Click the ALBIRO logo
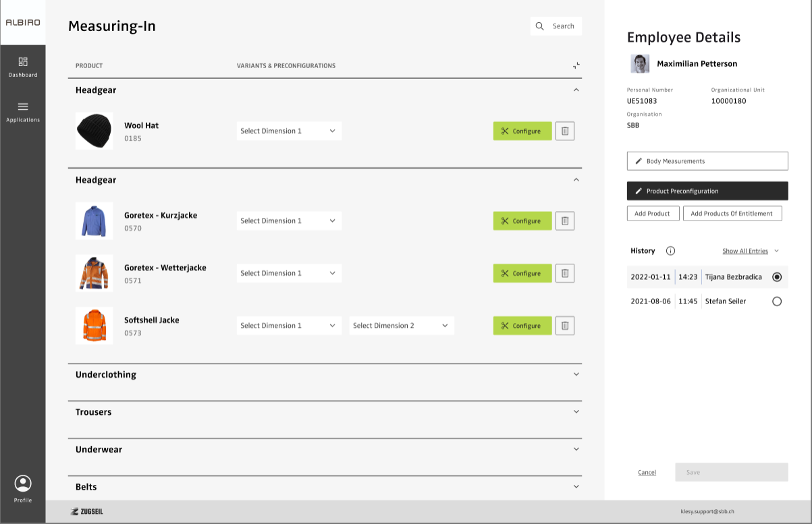 (x=23, y=22)
